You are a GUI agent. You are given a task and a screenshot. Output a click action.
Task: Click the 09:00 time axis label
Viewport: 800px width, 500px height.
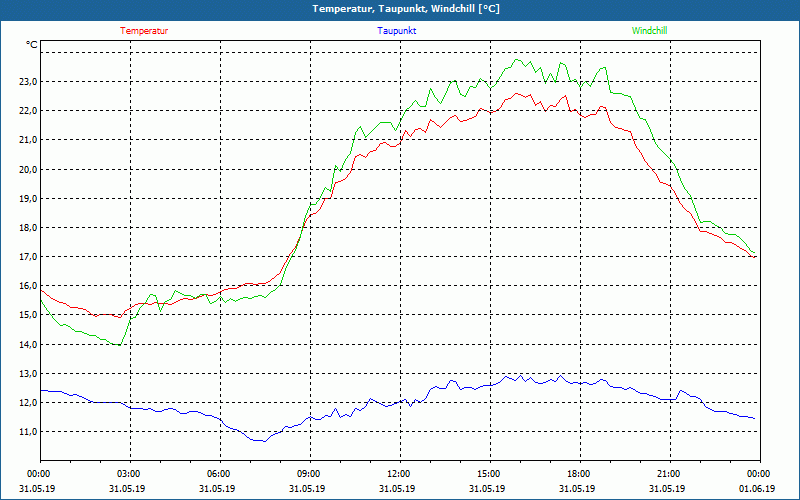(x=308, y=474)
